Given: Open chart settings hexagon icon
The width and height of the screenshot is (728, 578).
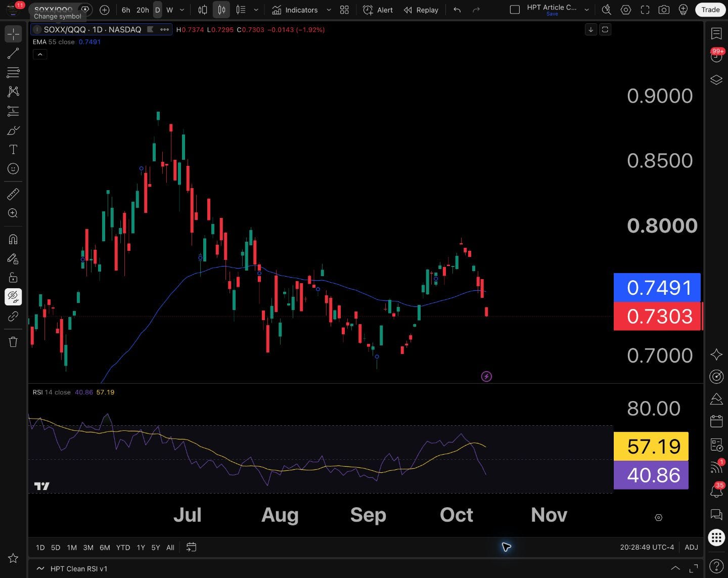Looking at the screenshot, I should click(626, 10).
